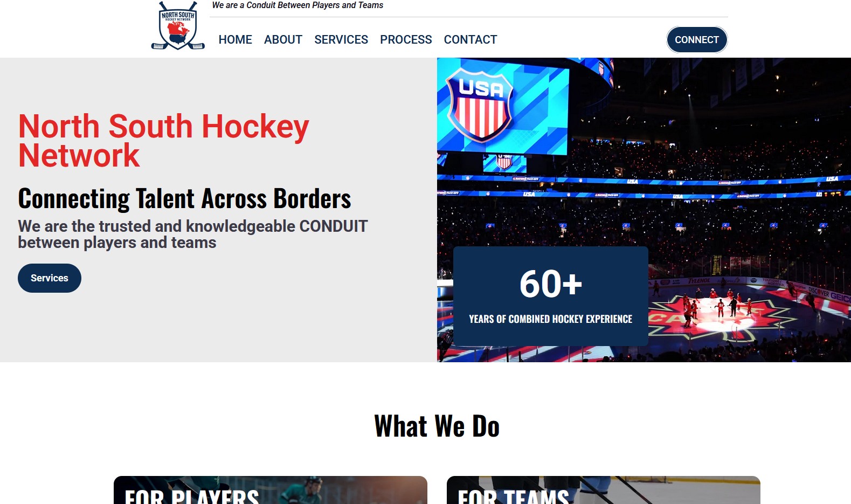Open the CONTACT navigation link

tap(471, 40)
